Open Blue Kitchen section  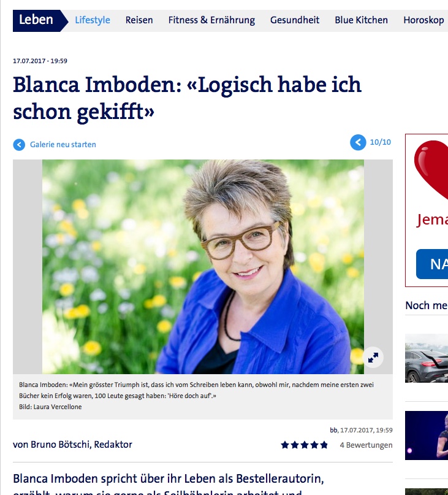coord(361,20)
